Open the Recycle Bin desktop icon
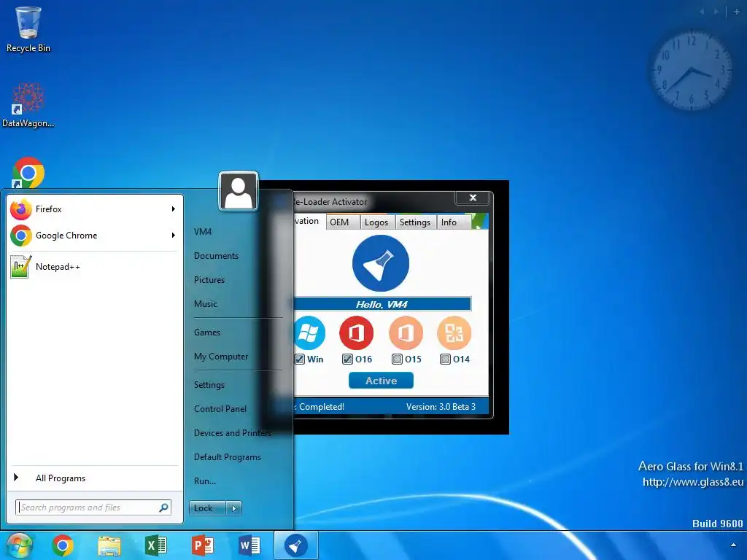 pos(28,29)
